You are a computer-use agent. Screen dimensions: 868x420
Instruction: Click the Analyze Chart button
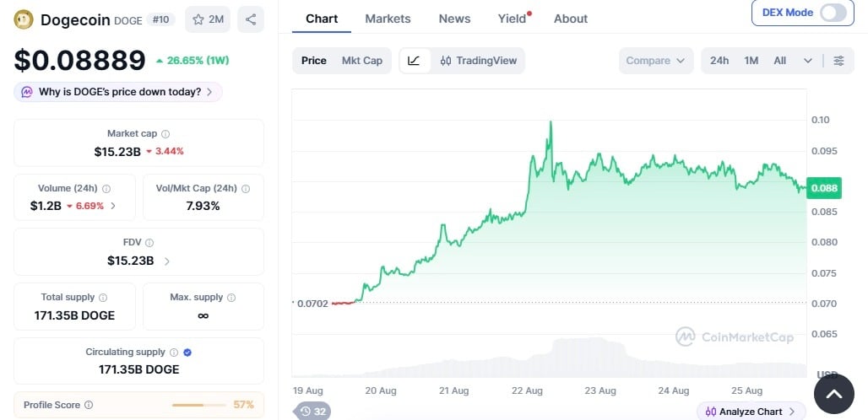pos(751,412)
